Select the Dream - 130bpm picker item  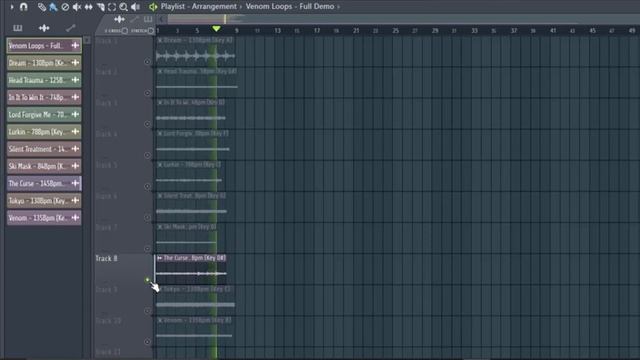point(44,63)
